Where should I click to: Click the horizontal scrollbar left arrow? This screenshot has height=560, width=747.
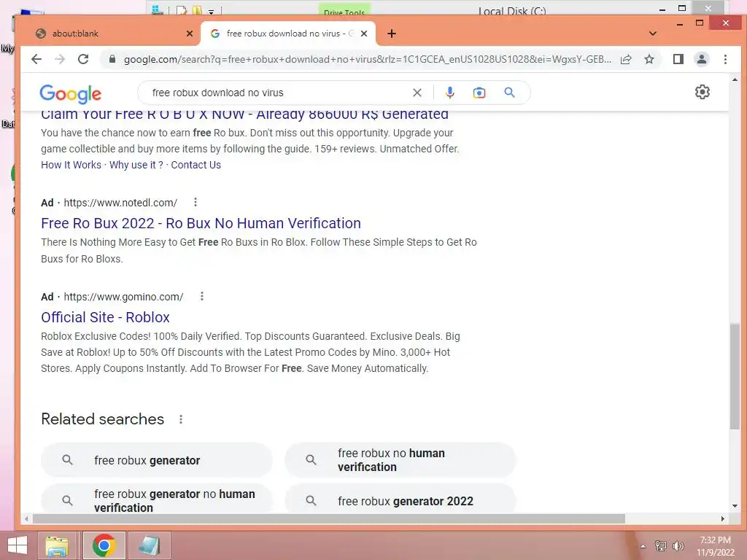click(x=27, y=518)
